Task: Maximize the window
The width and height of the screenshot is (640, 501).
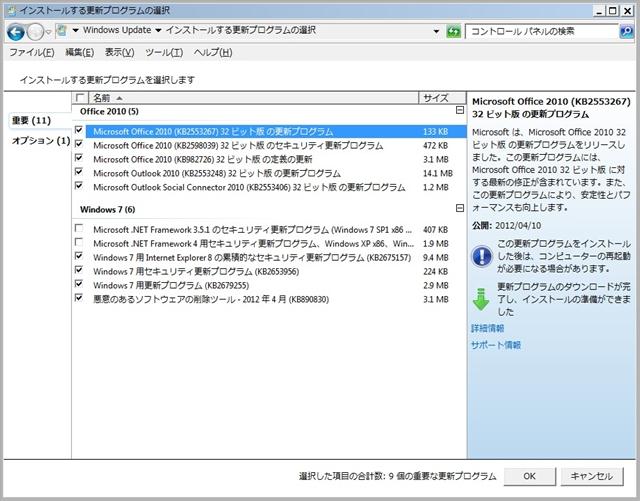Action: coord(613,11)
